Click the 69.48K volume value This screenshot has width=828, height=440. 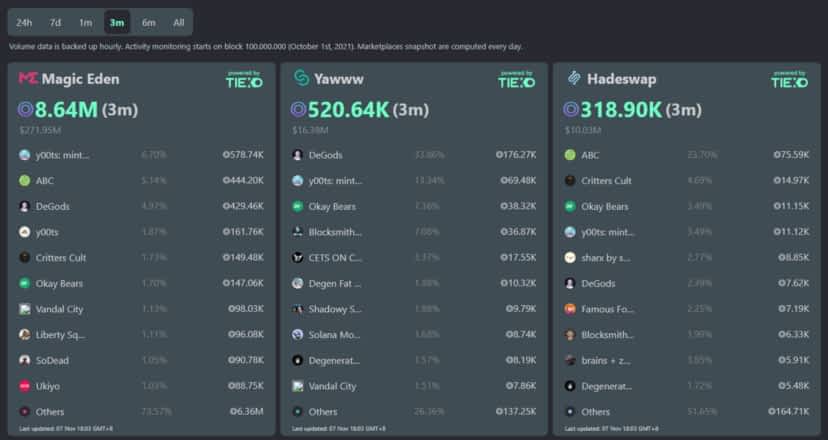tap(518, 181)
